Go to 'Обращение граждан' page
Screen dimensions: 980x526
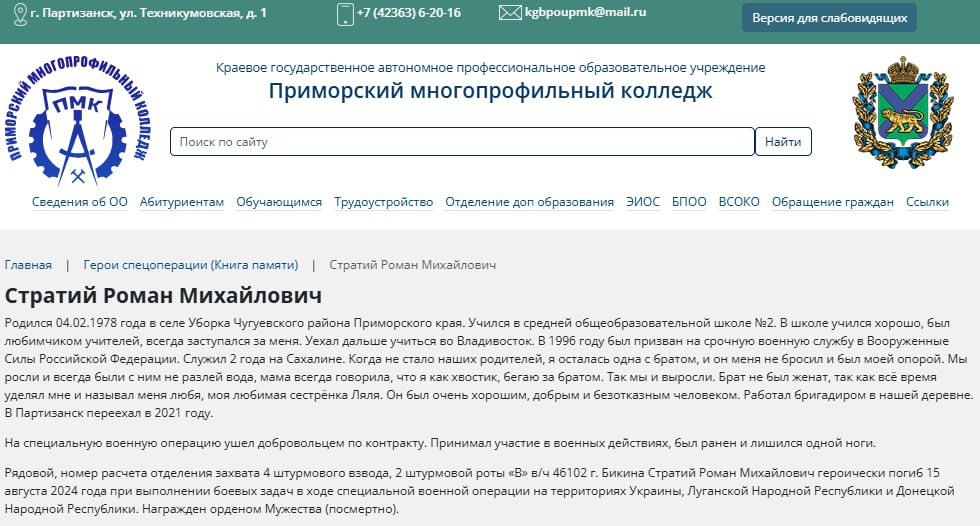coord(832,202)
